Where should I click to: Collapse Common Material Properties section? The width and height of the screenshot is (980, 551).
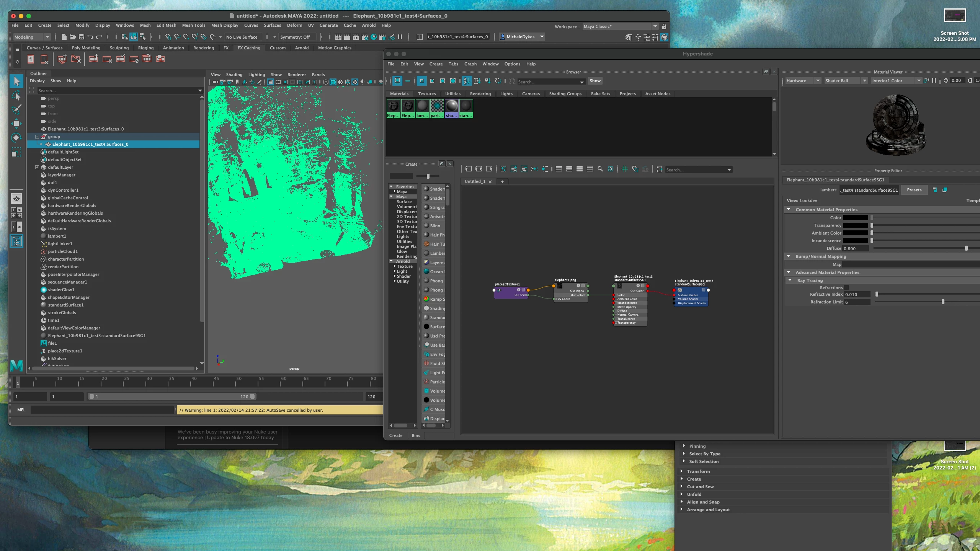(x=789, y=210)
